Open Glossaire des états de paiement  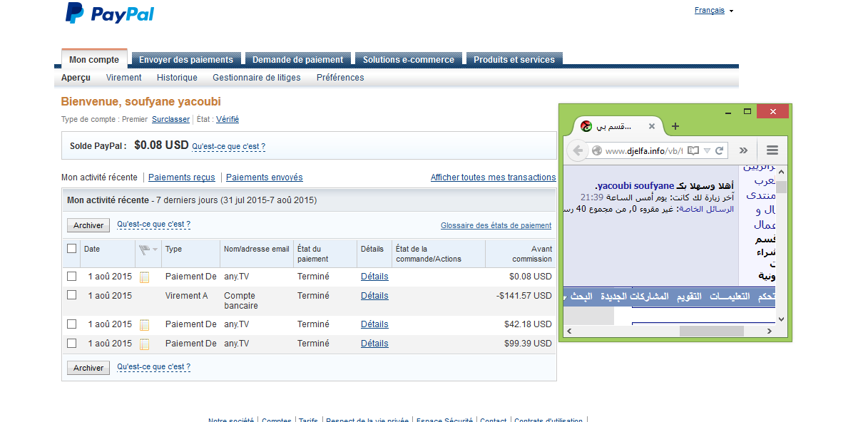[496, 225]
